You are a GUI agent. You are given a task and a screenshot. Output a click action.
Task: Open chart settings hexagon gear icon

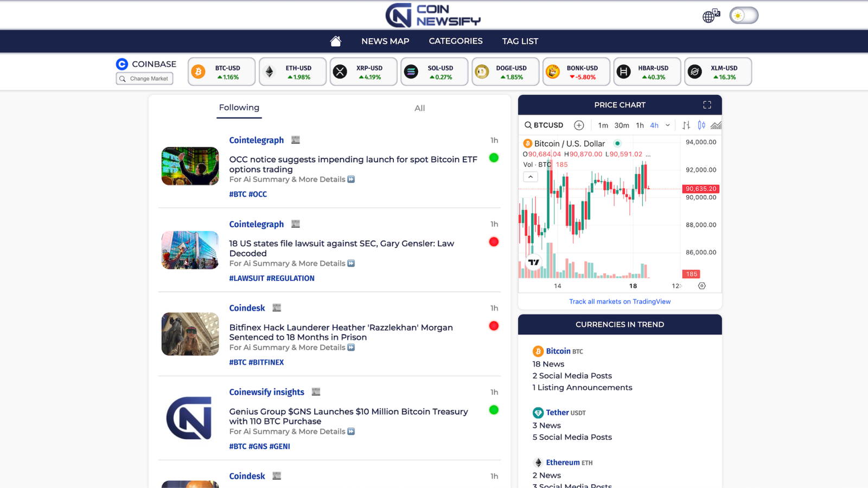coord(701,286)
